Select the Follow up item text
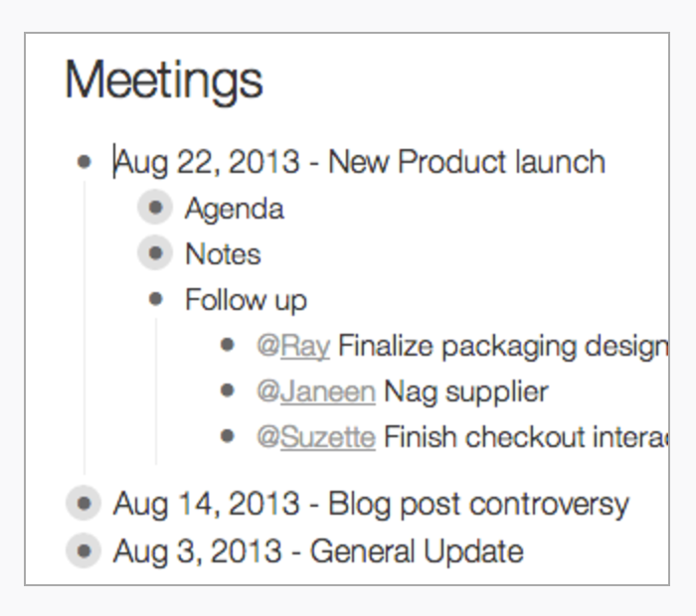The height and width of the screenshot is (616, 696). [x=246, y=300]
